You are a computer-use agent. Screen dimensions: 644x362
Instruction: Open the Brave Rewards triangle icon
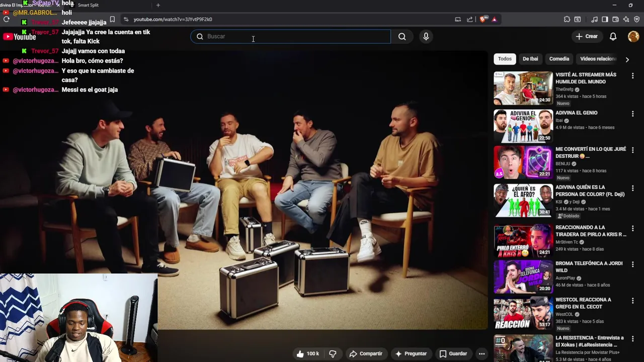pos(494,19)
